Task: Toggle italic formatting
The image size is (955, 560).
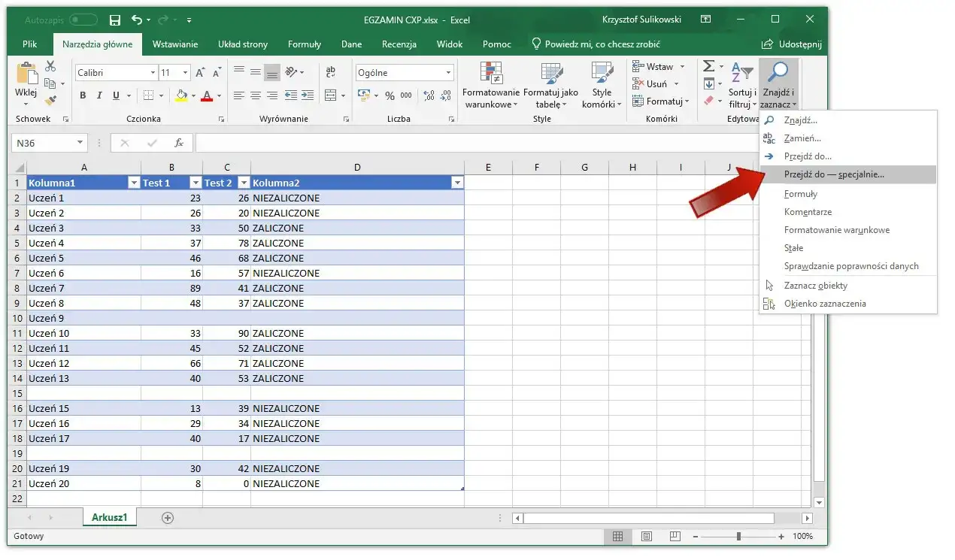Action: click(x=99, y=95)
